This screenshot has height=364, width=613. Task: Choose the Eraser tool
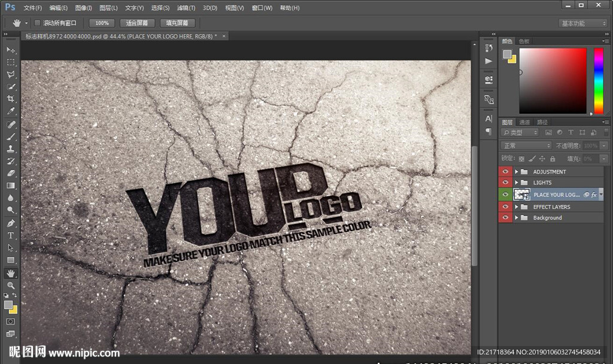click(x=11, y=173)
